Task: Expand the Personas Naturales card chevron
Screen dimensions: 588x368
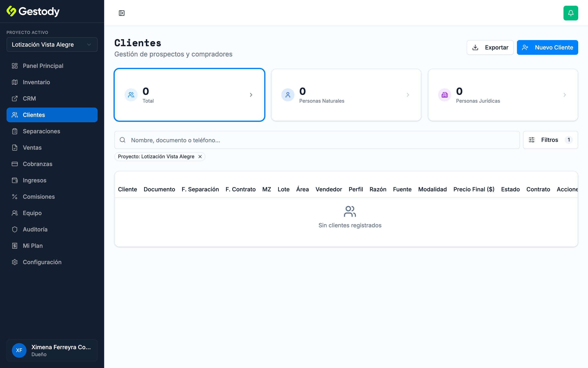Action: (x=408, y=95)
